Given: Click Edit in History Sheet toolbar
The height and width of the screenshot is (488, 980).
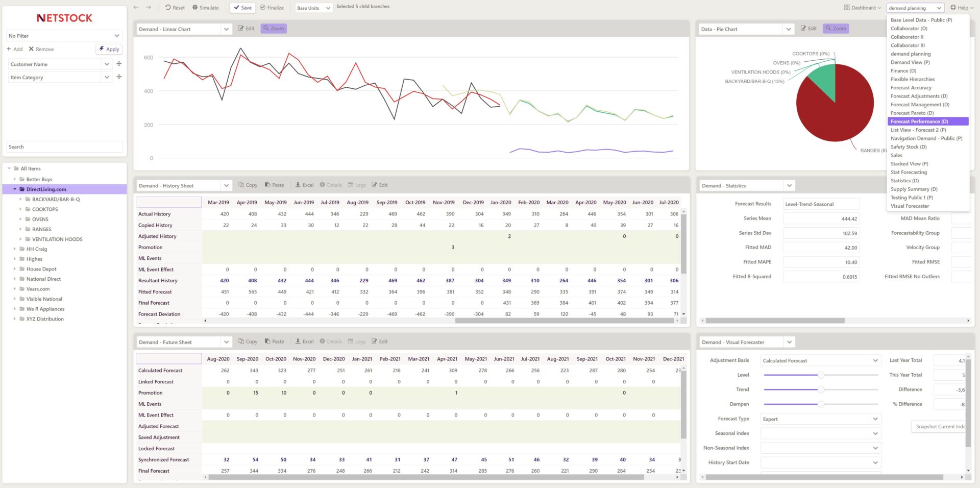Looking at the screenshot, I should [379, 185].
